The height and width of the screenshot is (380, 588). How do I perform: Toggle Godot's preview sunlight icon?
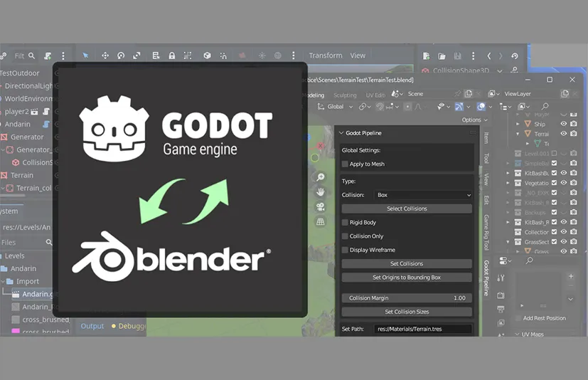point(262,56)
